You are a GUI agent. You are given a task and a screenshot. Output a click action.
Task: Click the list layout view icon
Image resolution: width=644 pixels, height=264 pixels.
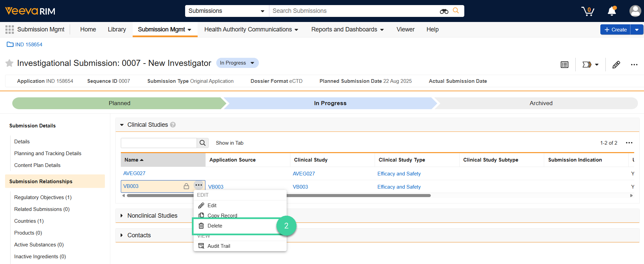pos(564,65)
